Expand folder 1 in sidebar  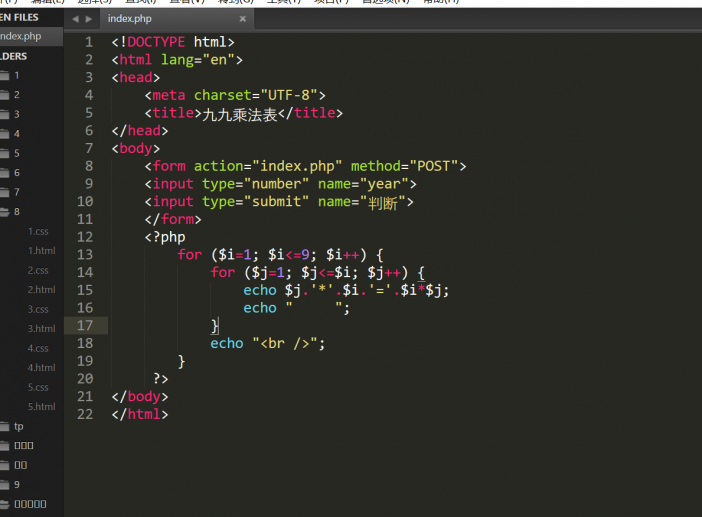click(x=17, y=75)
